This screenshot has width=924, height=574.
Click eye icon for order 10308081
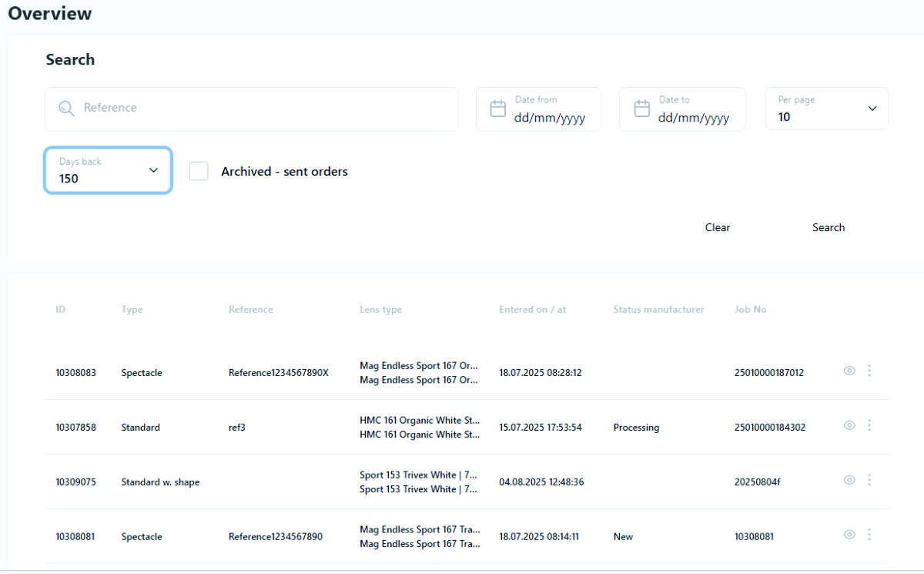click(849, 535)
